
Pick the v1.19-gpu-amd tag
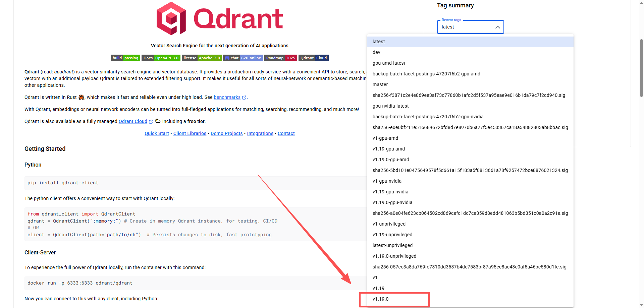470,149
